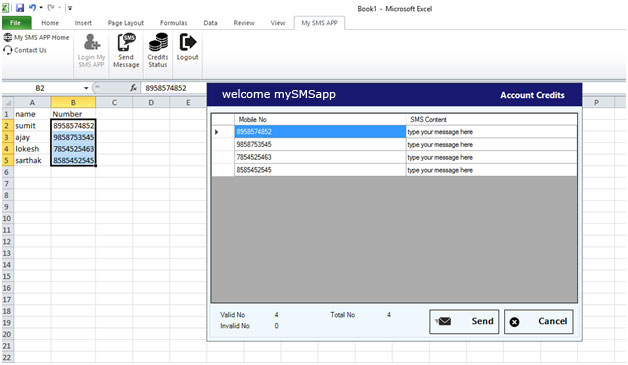This screenshot has width=628, height=365.
Task: Select column D header
Action: point(151,103)
